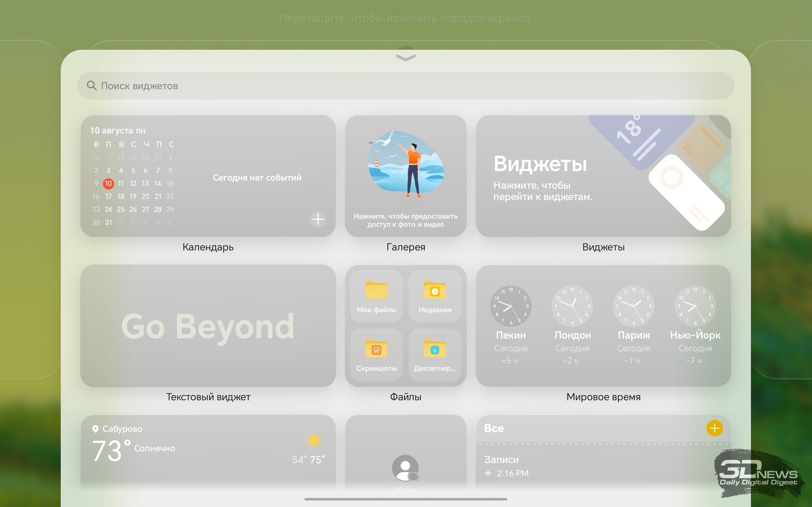Click the «Париж» city name
The height and width of the screenshot is (507, 812).
(634, 335)
